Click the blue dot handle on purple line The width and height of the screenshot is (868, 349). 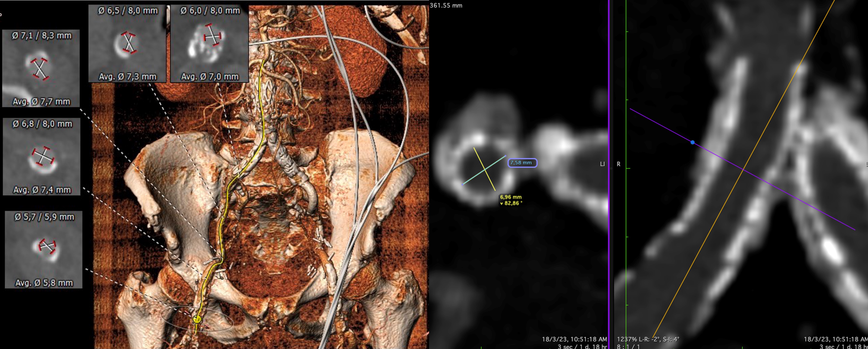pyautogui.click(x=692, y=142)
